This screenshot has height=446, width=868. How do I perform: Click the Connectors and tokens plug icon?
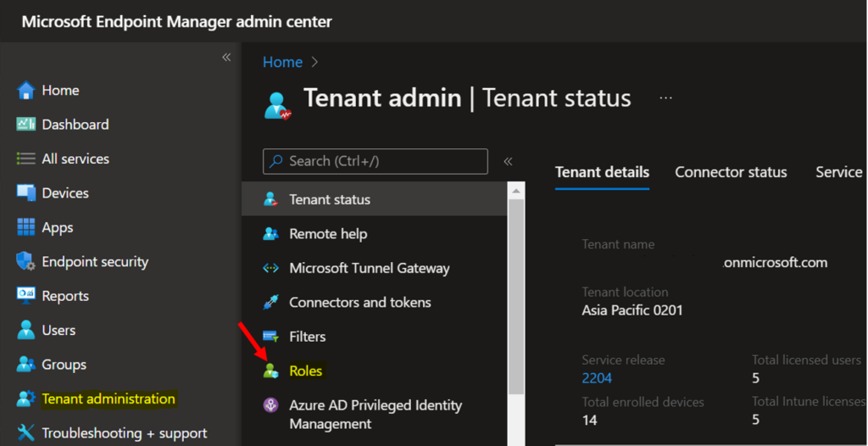point(270,303)
